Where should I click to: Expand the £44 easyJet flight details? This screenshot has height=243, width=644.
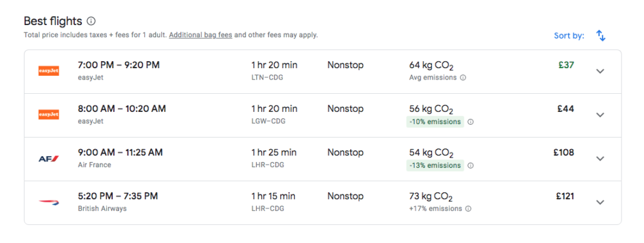tap(600, 115)
